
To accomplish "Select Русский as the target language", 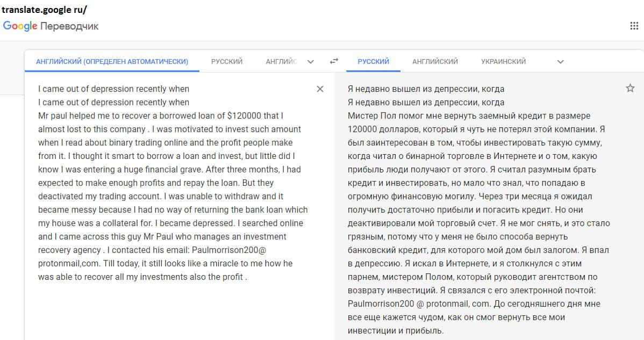I will coord(373,62).
